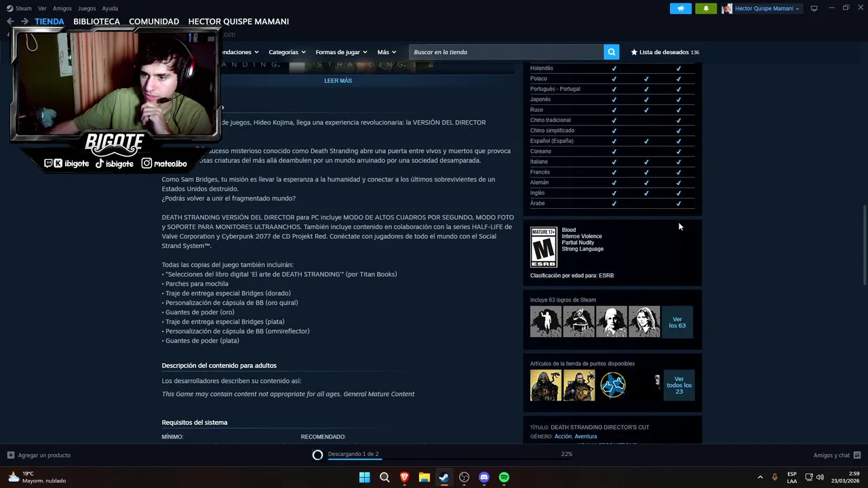
Task: Open the first Steam achievement thumbnail
Action: [546, 321]
